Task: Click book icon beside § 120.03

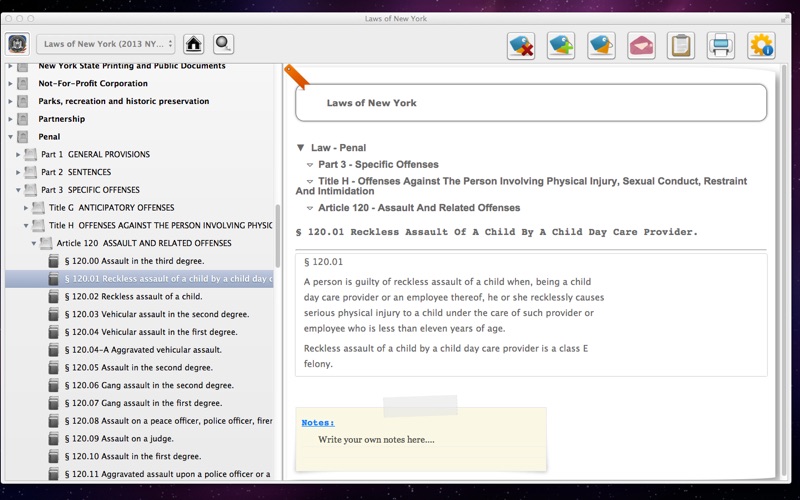Action: click(54, 314)
